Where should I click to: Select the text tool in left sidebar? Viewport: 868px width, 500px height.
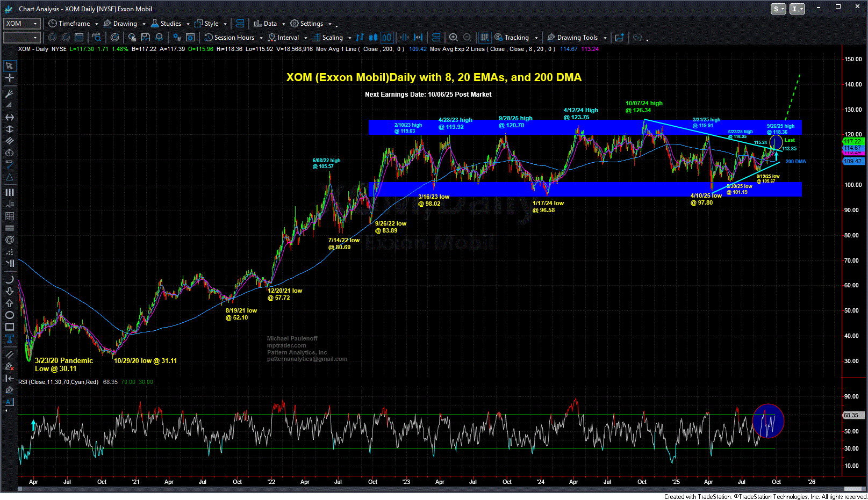point(10,339)
